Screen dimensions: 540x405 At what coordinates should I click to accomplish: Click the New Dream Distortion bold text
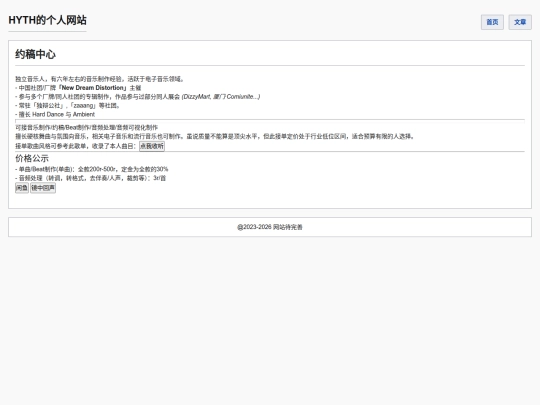tap(92, 88)
